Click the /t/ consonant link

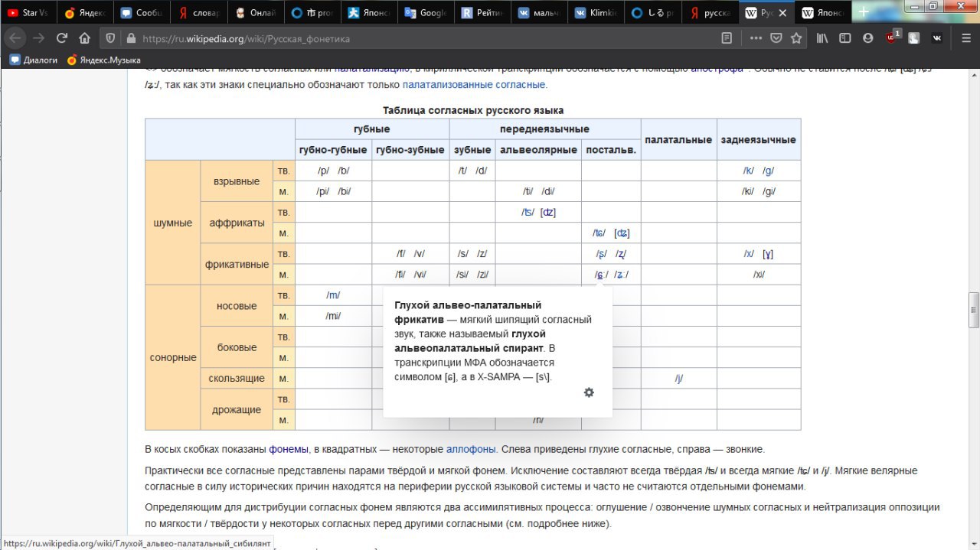(462, 171)
